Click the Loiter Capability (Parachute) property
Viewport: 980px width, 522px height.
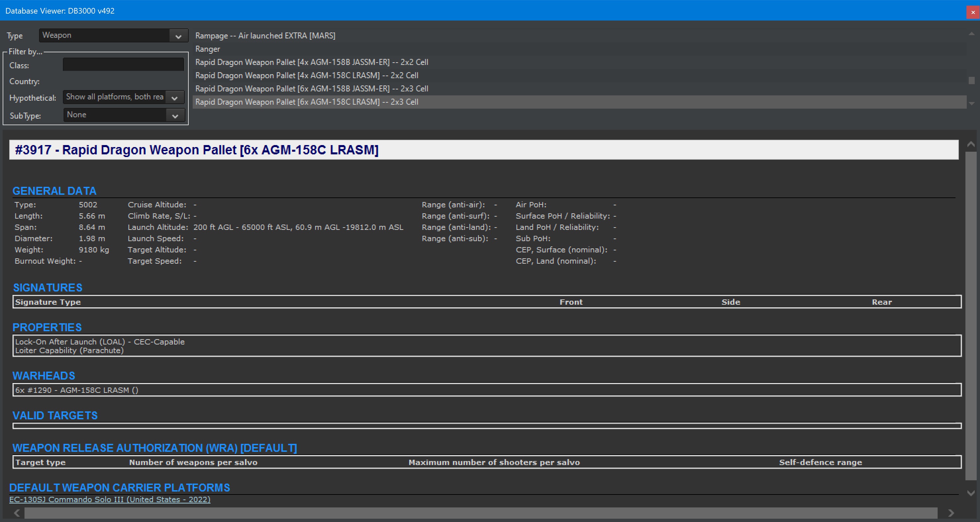coord(69,350)
